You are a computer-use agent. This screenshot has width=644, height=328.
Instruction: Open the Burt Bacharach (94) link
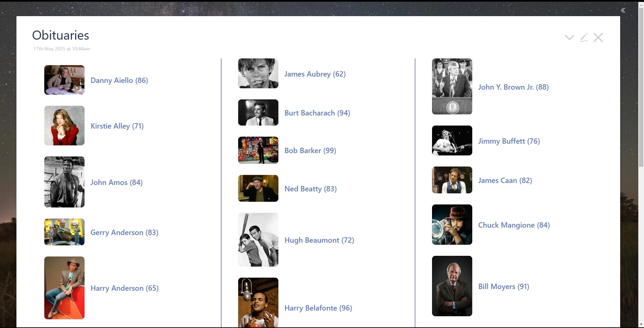coord(317,113)
